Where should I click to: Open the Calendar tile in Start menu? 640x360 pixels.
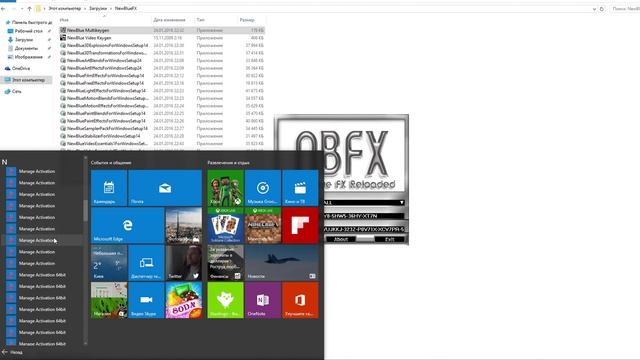109,188
